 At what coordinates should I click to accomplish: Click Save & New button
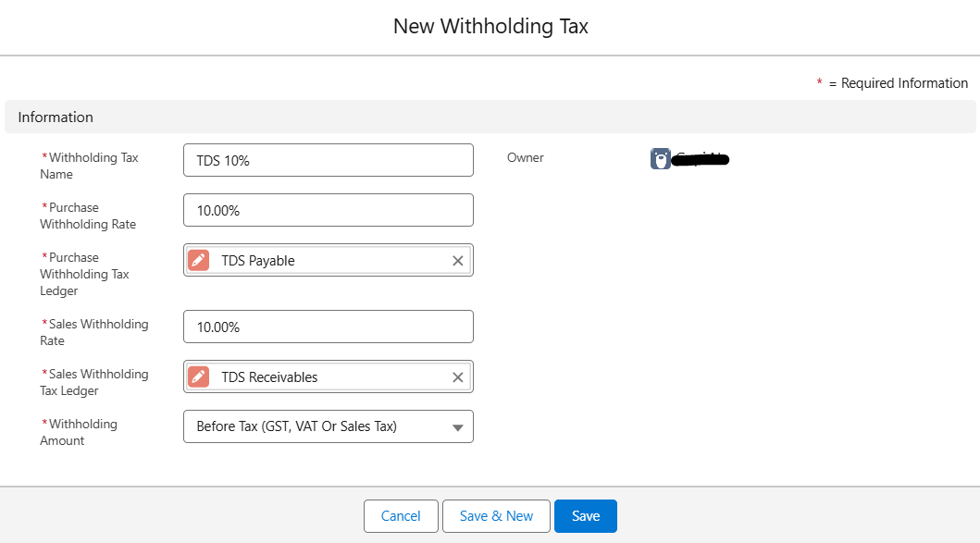(496, 516)
